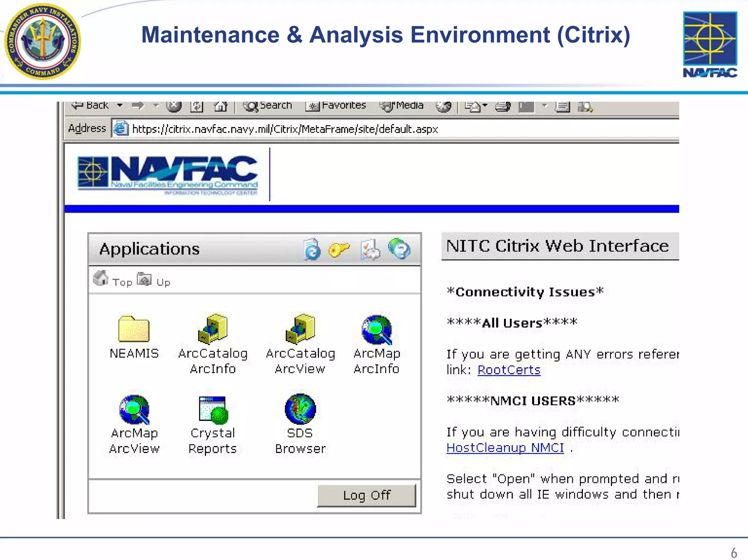748x560 pixels.
Task: Open the HostCleanup NMCI link
Action: tap(505, 448)
